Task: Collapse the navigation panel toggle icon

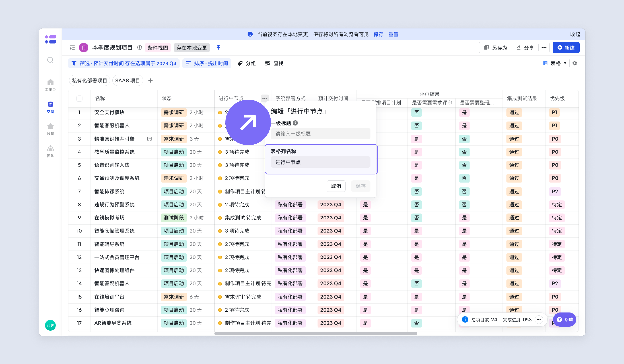Action: [x=72, y=48]
